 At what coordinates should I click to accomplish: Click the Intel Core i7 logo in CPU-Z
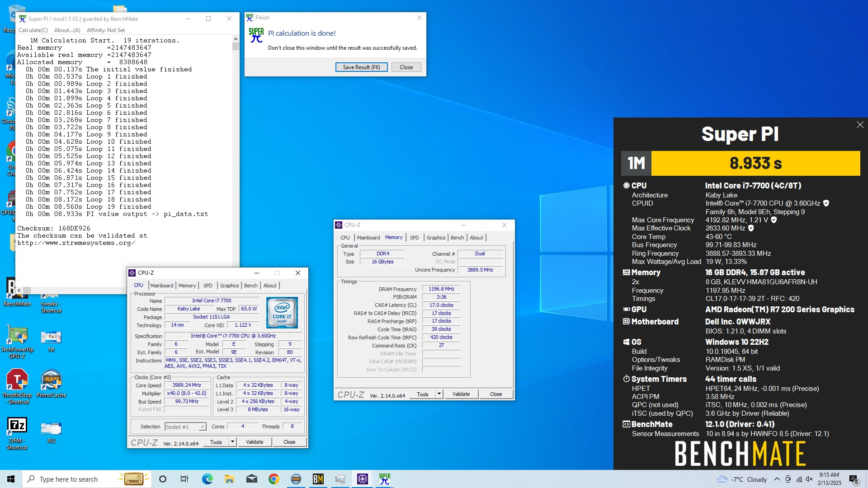(x=282, y=312)
